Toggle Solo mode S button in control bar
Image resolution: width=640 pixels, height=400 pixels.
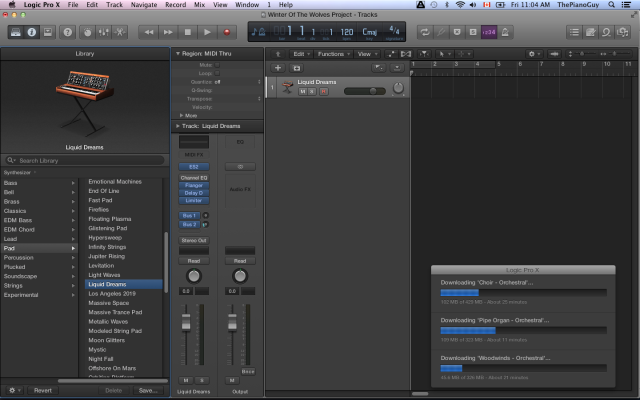pos(473,32)
